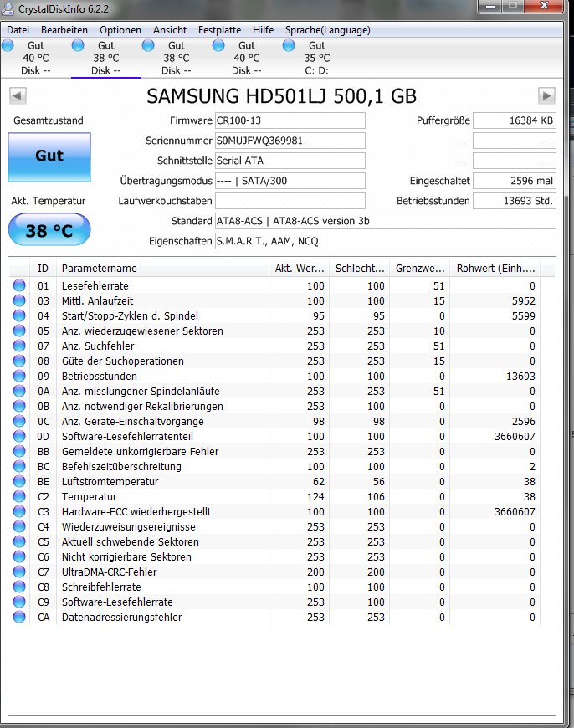Click raw value 5952 in Anlaufzeit row
This screenshot has height=728, width=574.
[524, 301]
